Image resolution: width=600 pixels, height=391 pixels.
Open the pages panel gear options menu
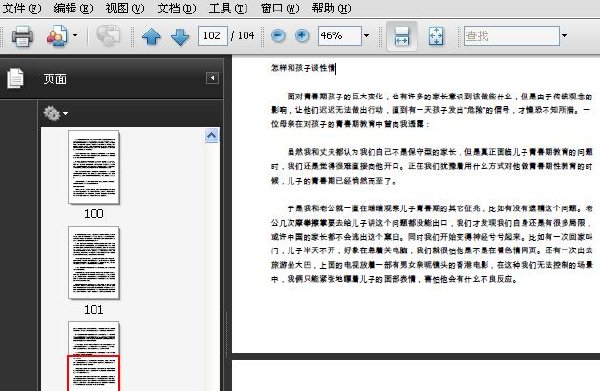(x=55, y=113)
